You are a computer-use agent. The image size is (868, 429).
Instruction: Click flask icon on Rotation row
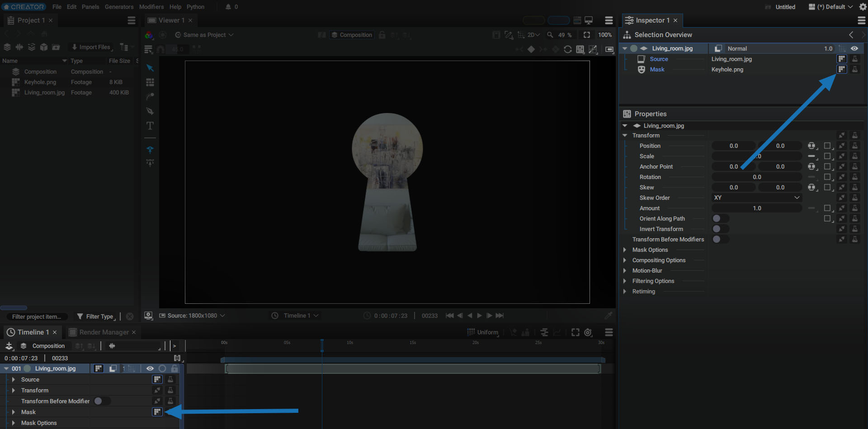(855, 177)
